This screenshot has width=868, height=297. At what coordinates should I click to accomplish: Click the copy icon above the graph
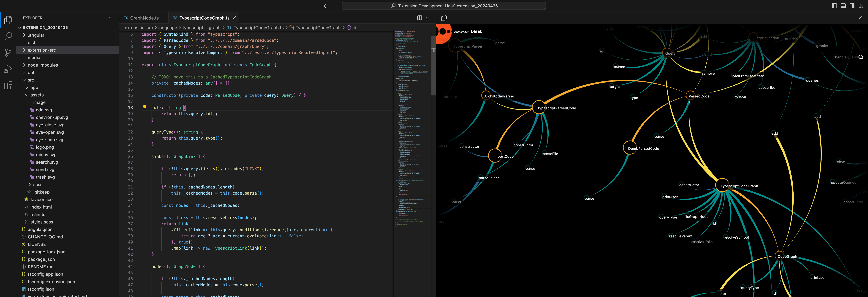click(444, 18)
